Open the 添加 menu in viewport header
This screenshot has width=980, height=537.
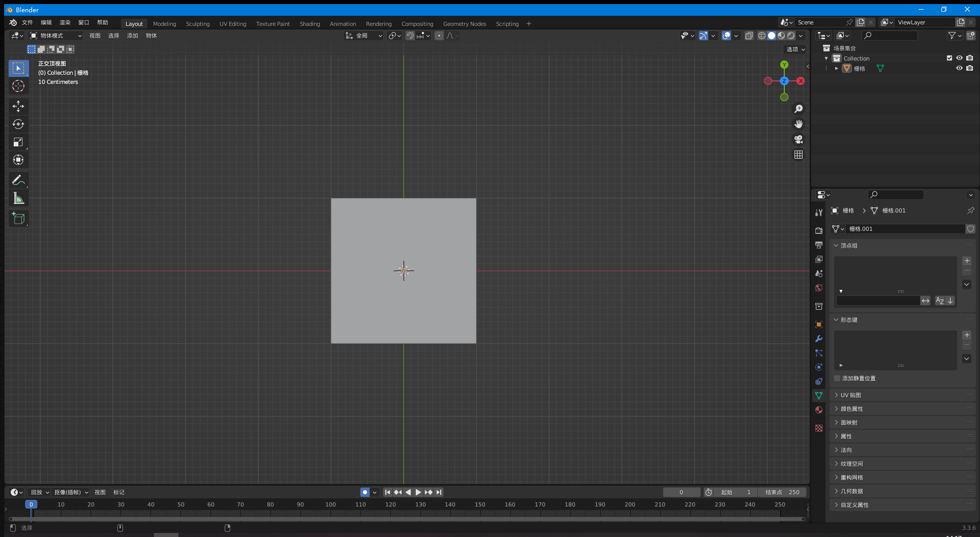133,36
